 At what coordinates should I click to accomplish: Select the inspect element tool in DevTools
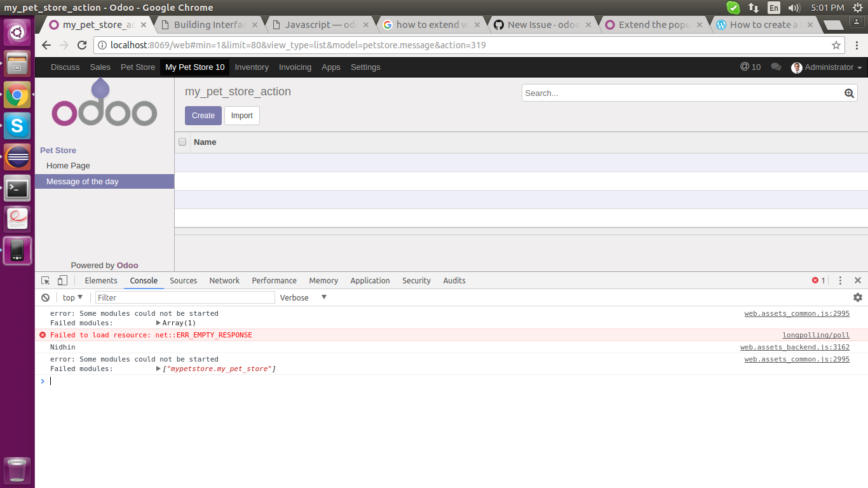[44, 280]
